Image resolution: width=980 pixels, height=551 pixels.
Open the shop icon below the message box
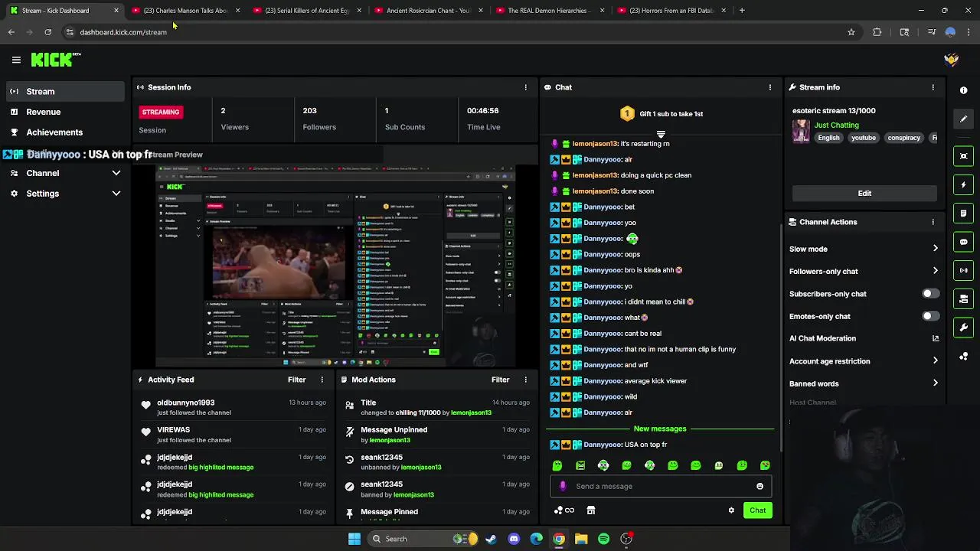point(590,510)
